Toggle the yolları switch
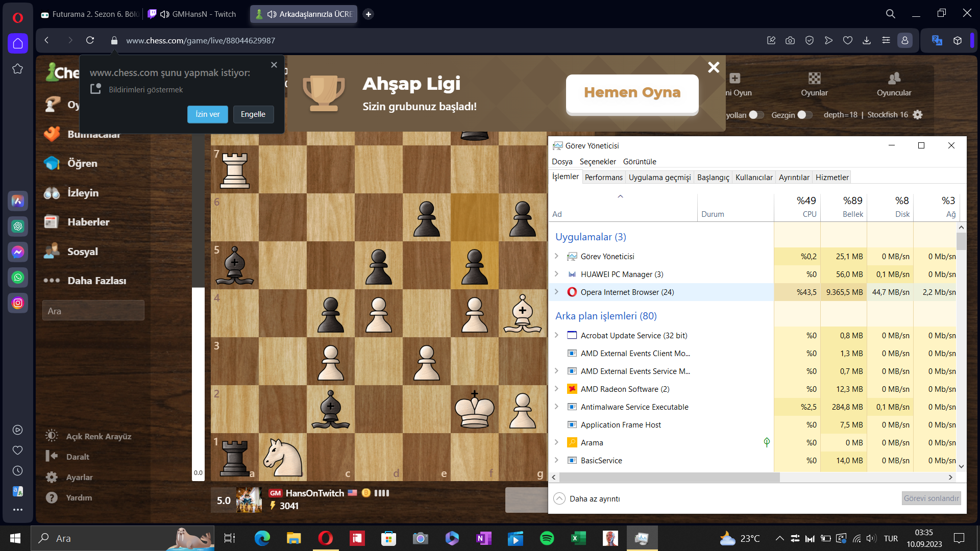980x551 pixels. [756, 115]
